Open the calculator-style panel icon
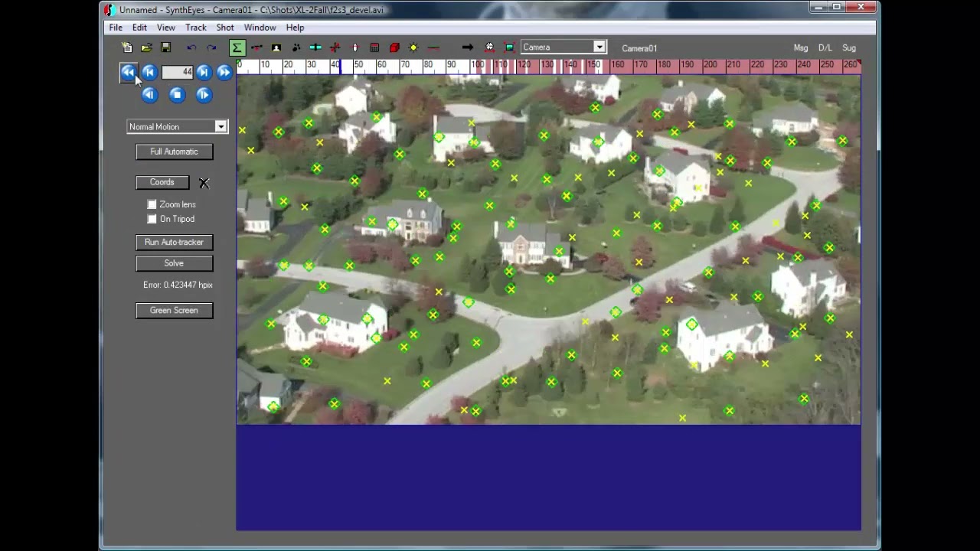The image size is (980, 551). pos(374,47)
